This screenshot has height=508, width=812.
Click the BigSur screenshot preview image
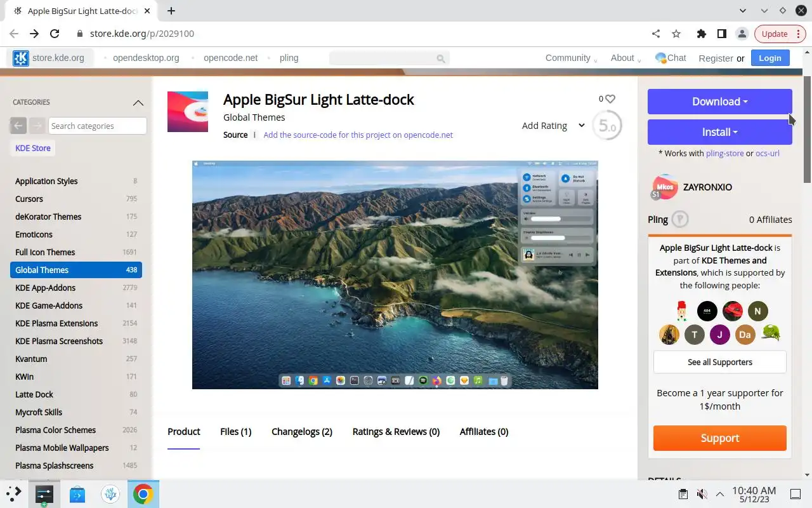(x=395, y=275)
